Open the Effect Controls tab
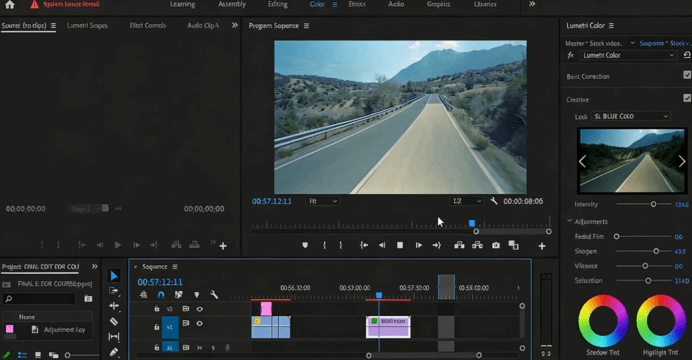The height and width of the screenshot is (360, 692). point(147,26)
